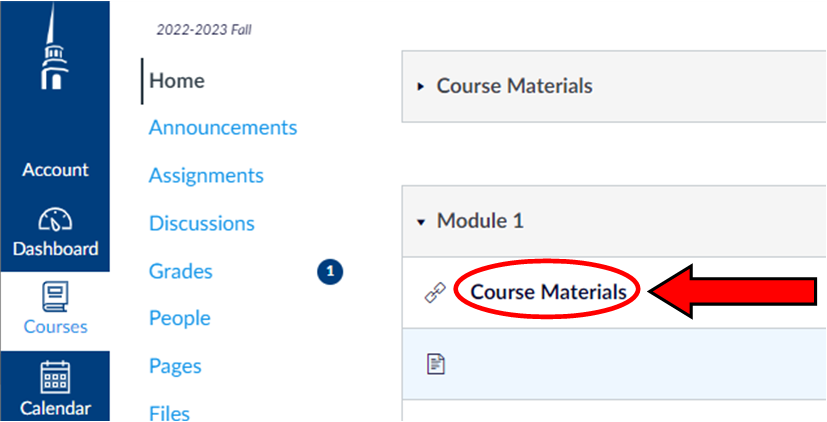Select Home in course navigation

pos(177,81)
